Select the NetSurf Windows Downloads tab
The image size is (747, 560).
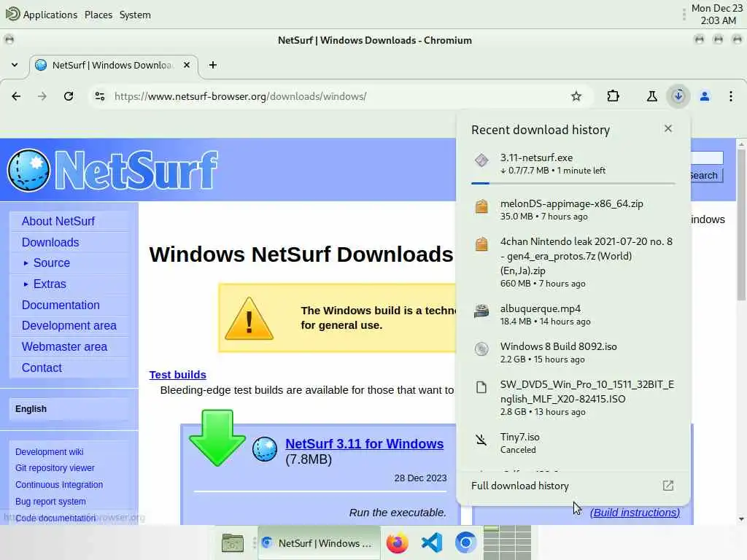tap(115, 65)
